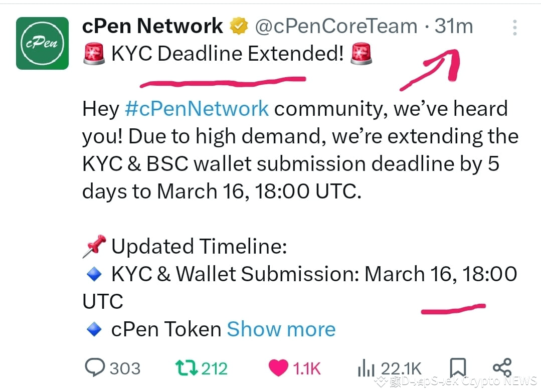Open the cPen Network profile avatar

tap(42, 43)
